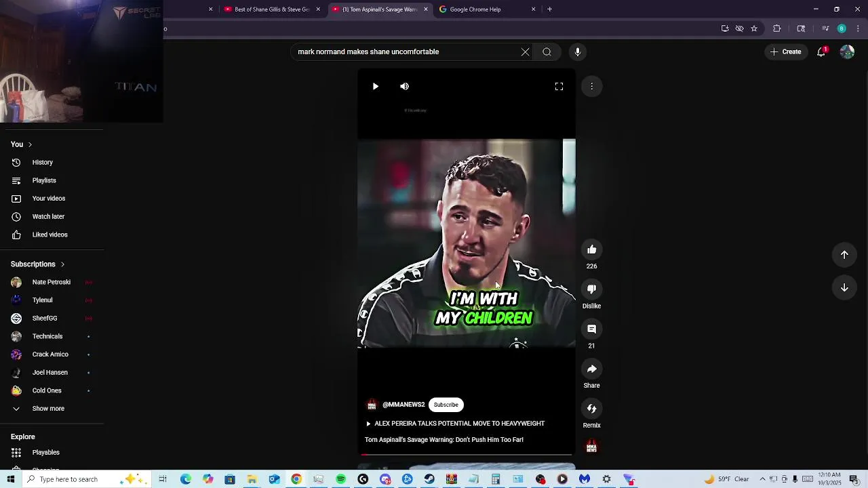This screenshot has width=868, height=488.
Task: Expand the Subscriptions section
Action: click(38, 264)
